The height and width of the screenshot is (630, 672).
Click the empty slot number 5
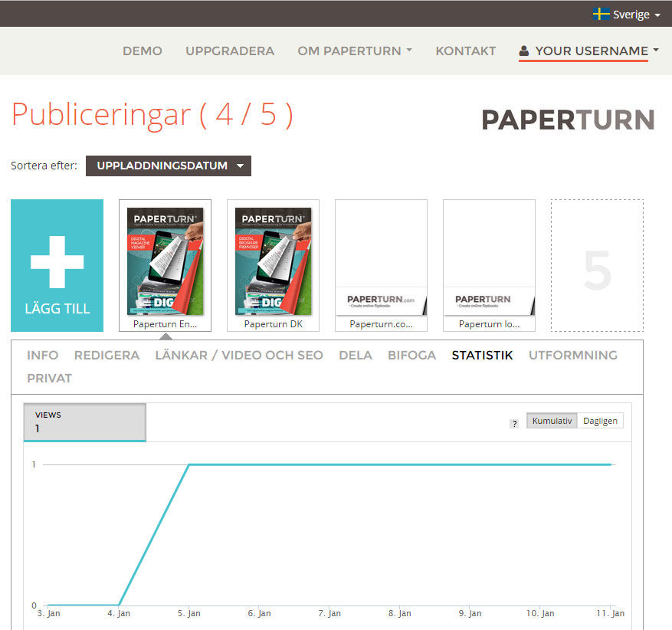click(597, 265)
